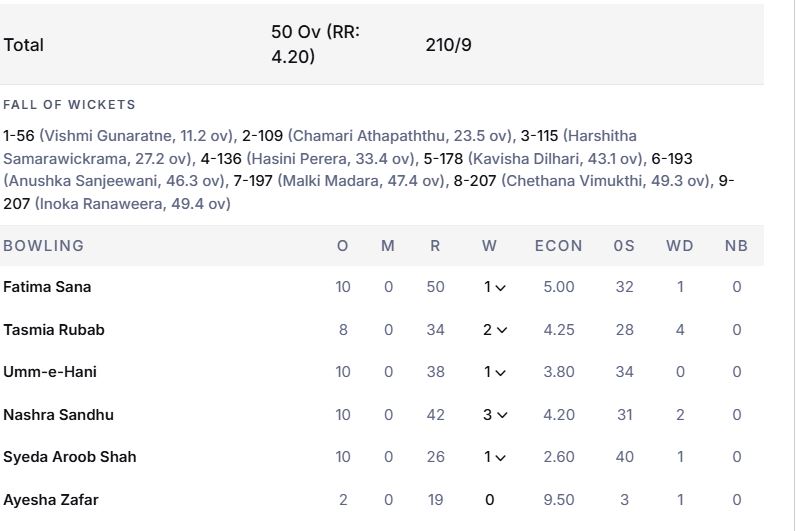
Task: Expand Tasmia Rubab's wickets chevron
Action: point(502,330)
